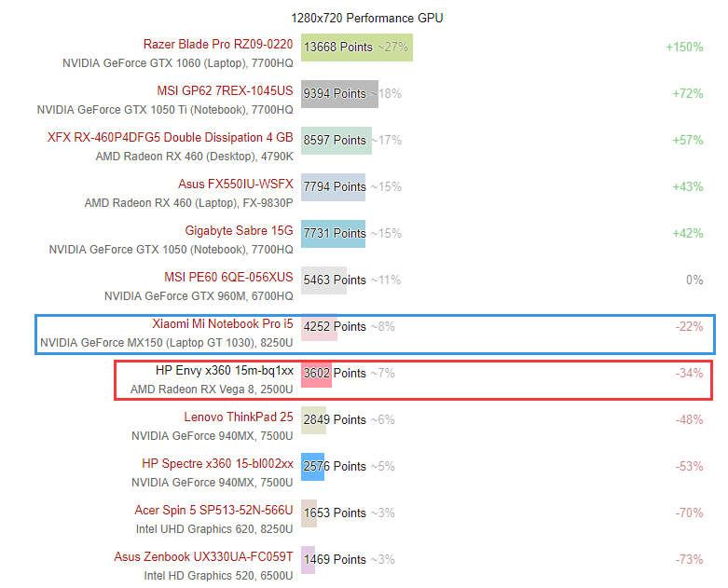This screenshot has height=588, width=728.
Task: Open the Acer Spin 5 SP513-52N-566U link
Action: (213, 510)
